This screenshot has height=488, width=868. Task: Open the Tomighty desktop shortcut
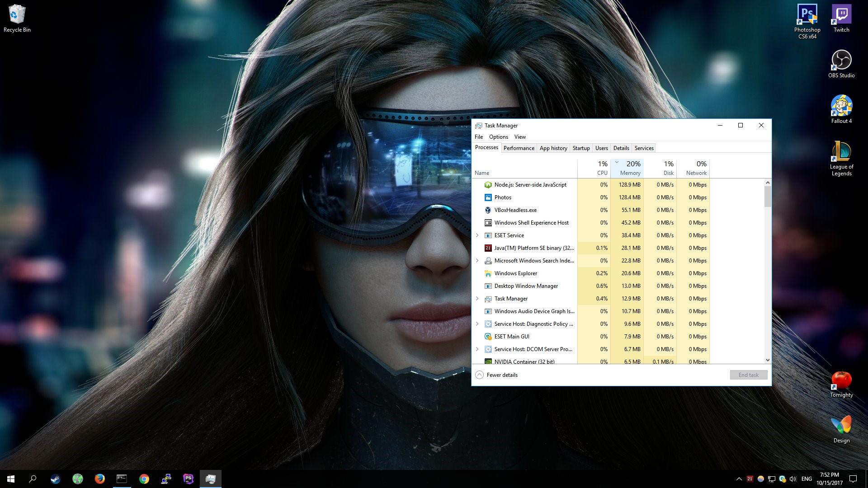click(x=841, y=384)
